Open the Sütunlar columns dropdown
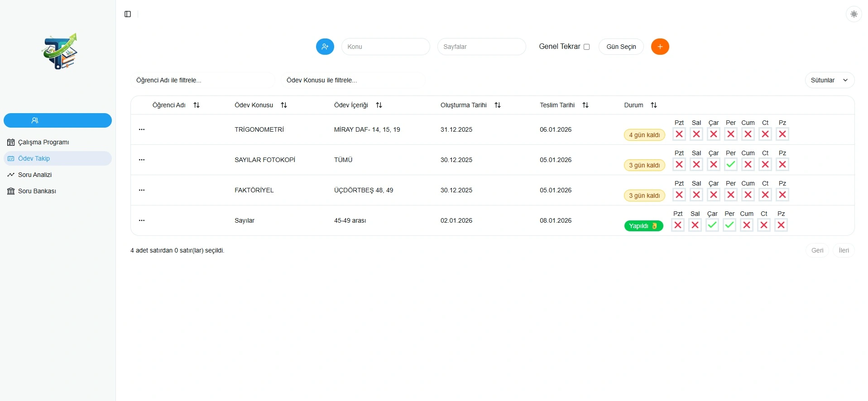This screenshot has width=868, height=401. (x=830, y=80)
